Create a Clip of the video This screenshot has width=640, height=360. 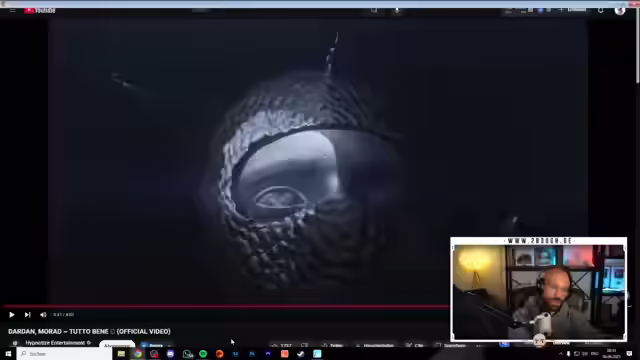coord(415,345)
